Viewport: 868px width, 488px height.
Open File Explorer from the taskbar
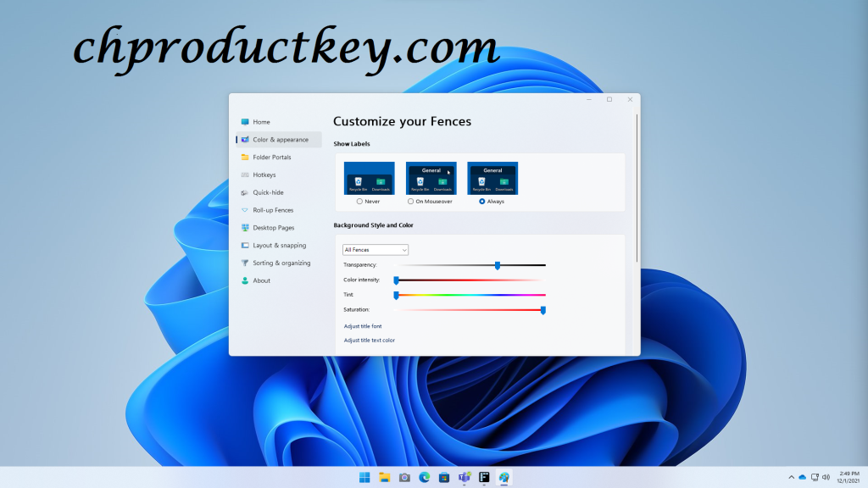point(384,478)
